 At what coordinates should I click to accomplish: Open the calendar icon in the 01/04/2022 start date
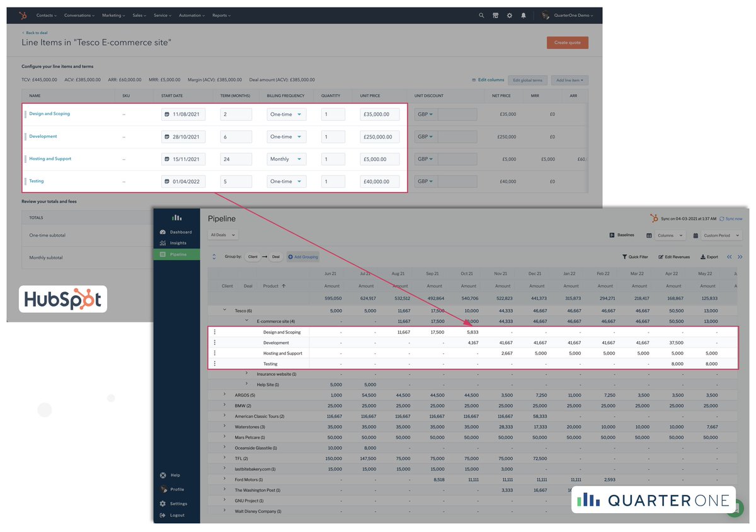[167, 182]
